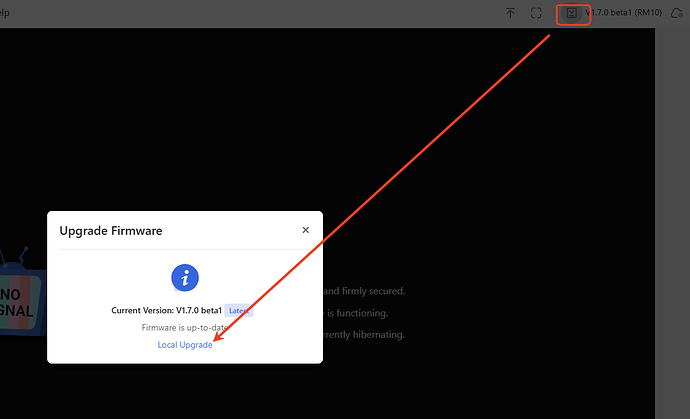Click the empty top bar beside Help
The height and width of the screenshot is (419, 690).
[250, 14]
